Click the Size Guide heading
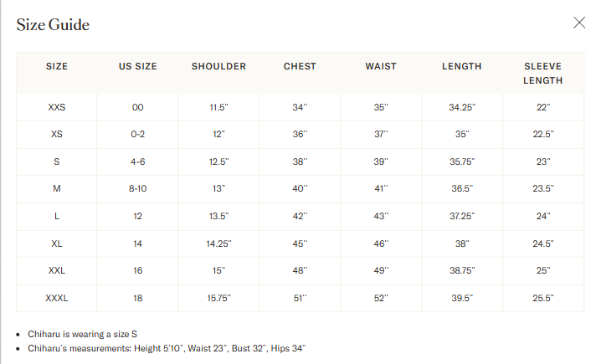This screenshot has height=364, width=596. point(53,25)
